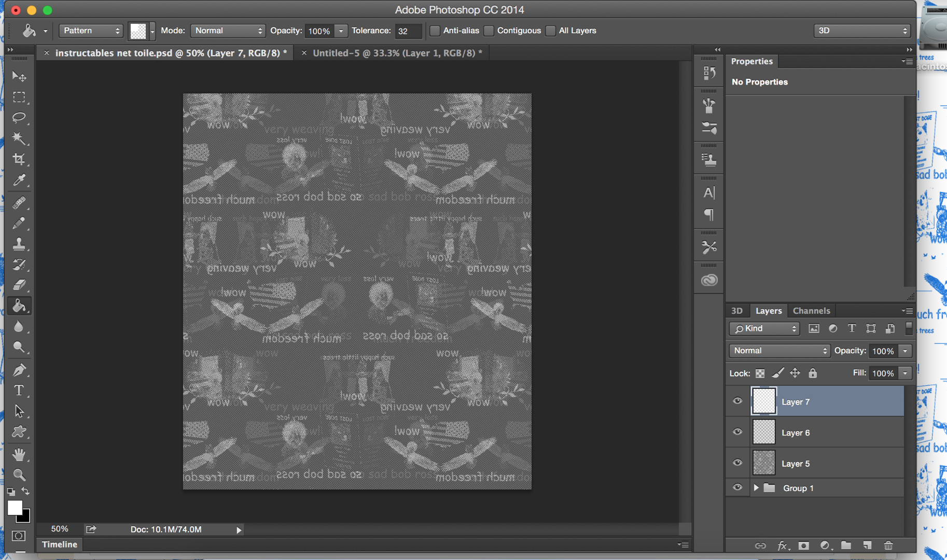Open the status bar info arrow menu

click(x=239, y=530)
